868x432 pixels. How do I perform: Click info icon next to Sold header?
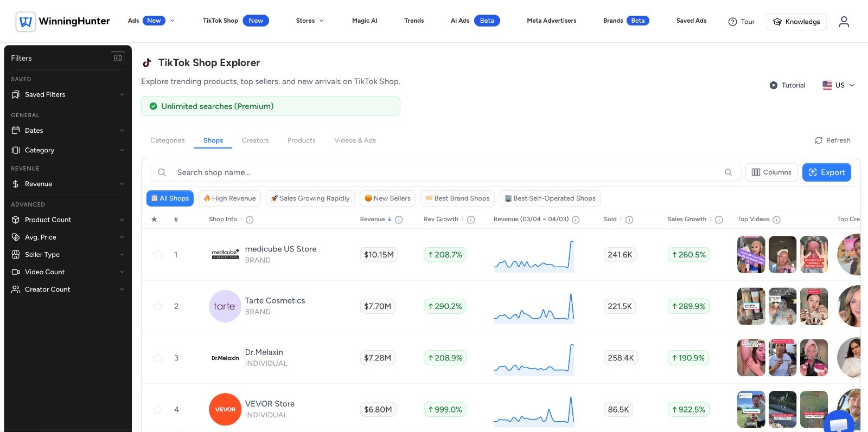coord(629,220)
